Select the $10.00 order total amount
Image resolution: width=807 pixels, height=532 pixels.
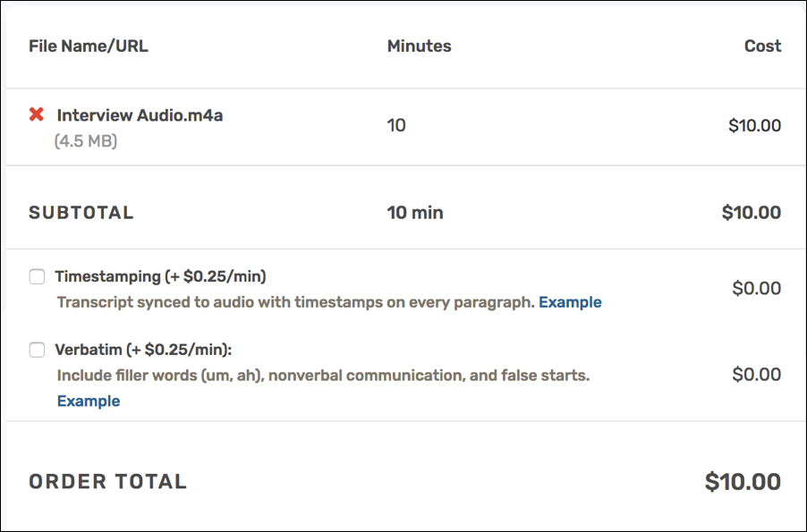pos(743,481)
